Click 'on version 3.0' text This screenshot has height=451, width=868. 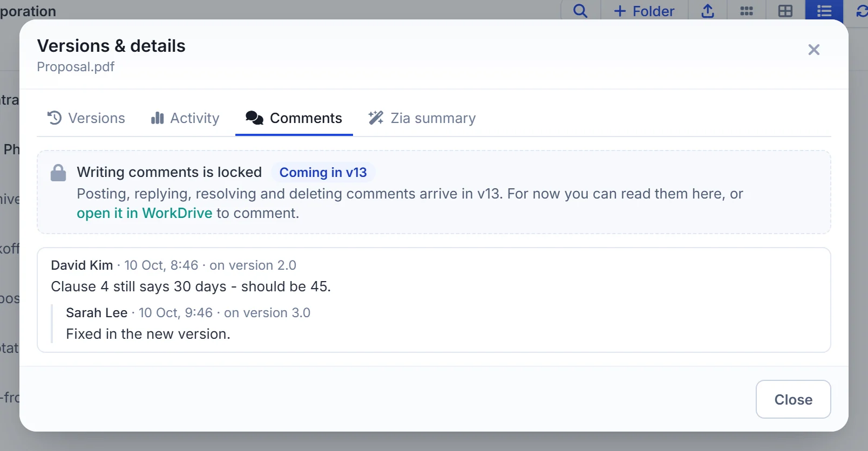pos(267,313)
